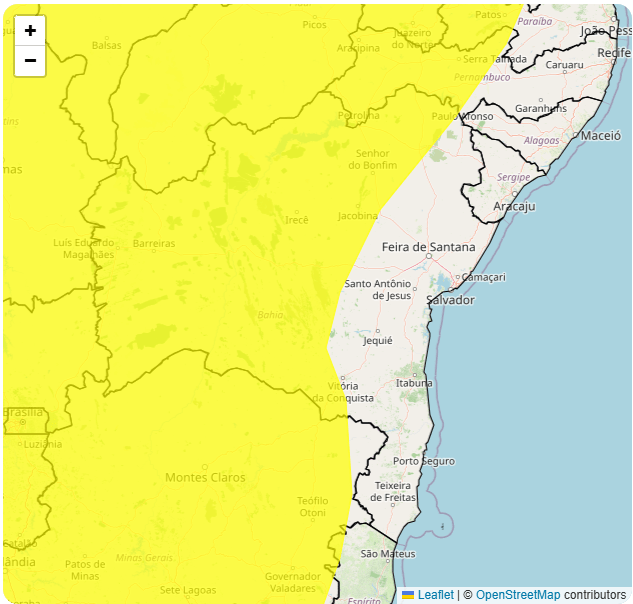Click the Senhor do Bonfim label
Image resolution: width=633 pixels, height=604 pixels.
pos(372,159)
